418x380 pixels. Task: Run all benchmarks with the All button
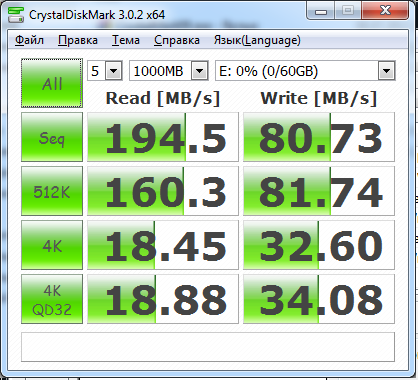coord(52,83)
